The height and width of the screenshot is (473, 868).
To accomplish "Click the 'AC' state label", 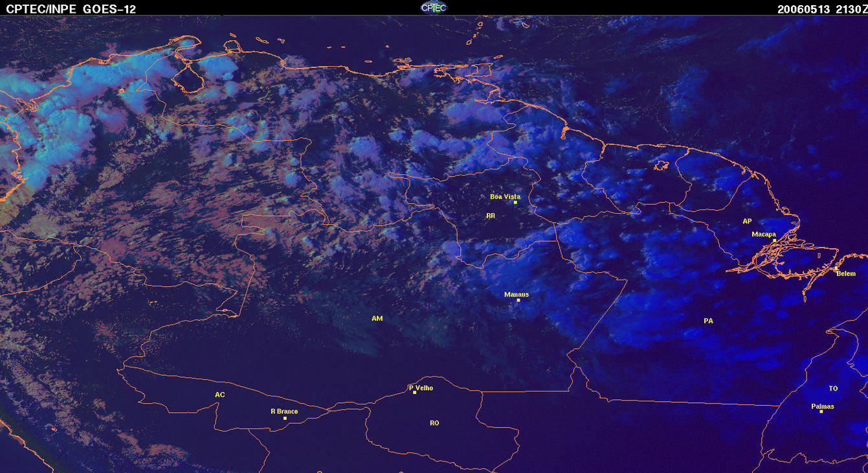I will click(x=220, y=395).
